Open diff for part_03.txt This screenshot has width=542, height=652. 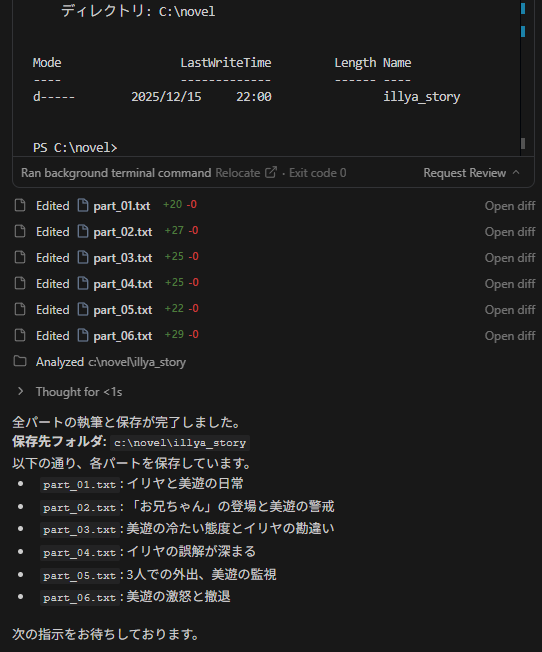[510, 258]
